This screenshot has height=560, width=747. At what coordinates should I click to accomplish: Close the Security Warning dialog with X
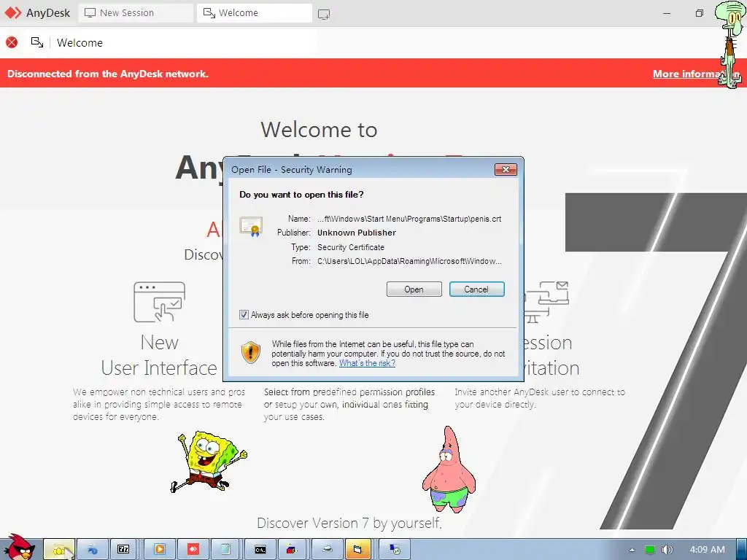506,169
